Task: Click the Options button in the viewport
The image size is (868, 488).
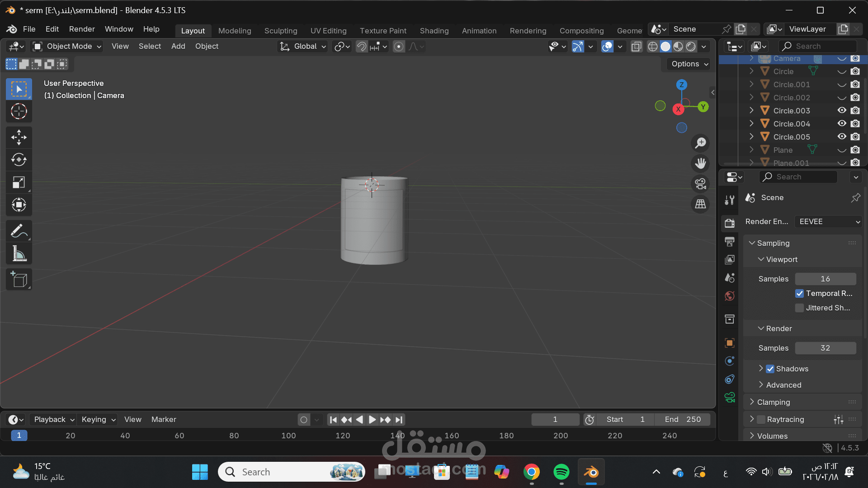Action: tap(689, 64)
